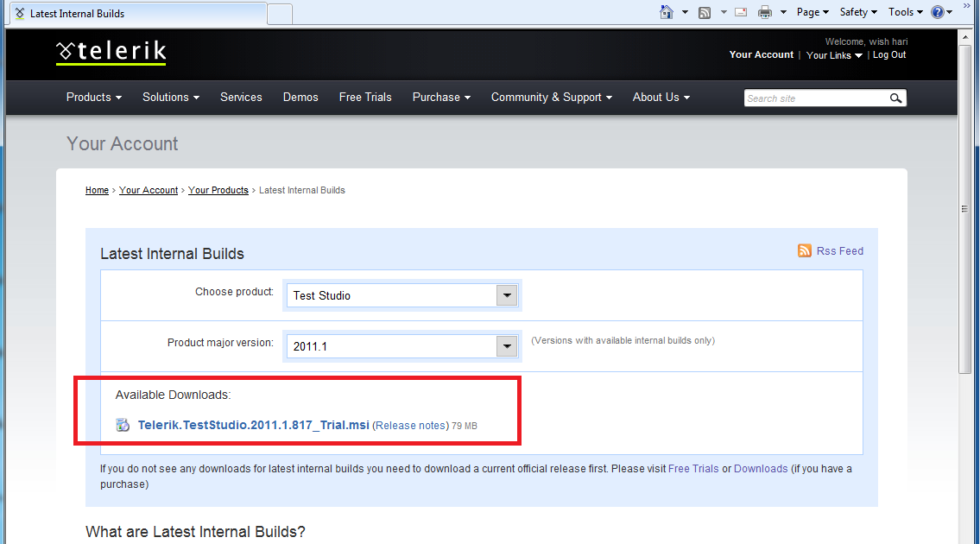Click 'Latest Internal Builds' breadcrumb text
This screenshot has width=980, height=544.
(x=302, y=190)
